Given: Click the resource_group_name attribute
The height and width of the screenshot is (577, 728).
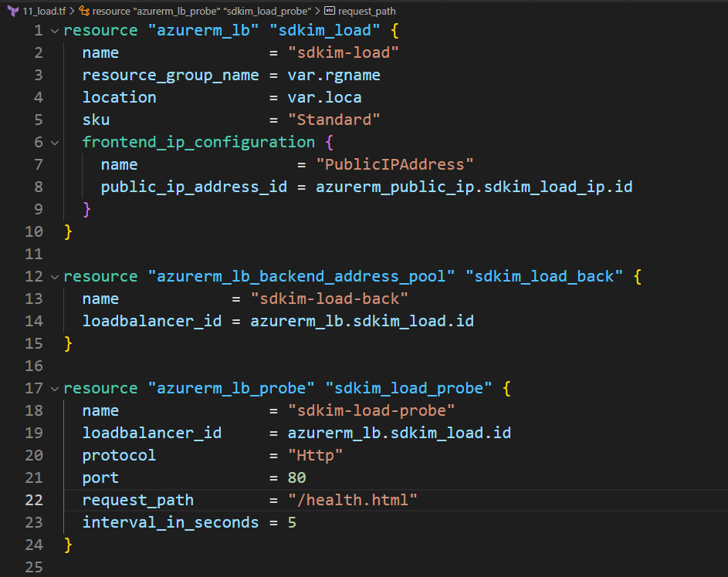Looking at the screenshot, I should [x=171, y=75].
